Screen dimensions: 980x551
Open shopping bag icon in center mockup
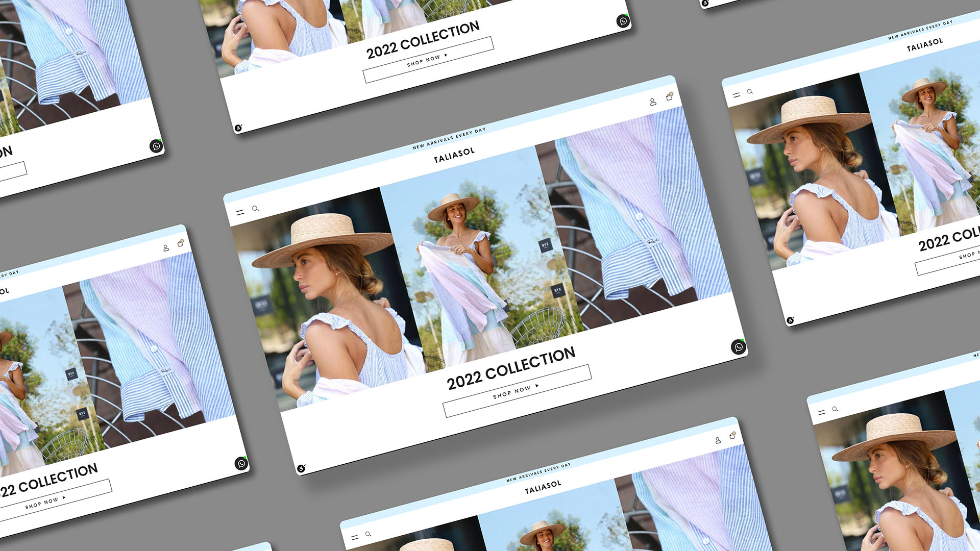(669, 96)
